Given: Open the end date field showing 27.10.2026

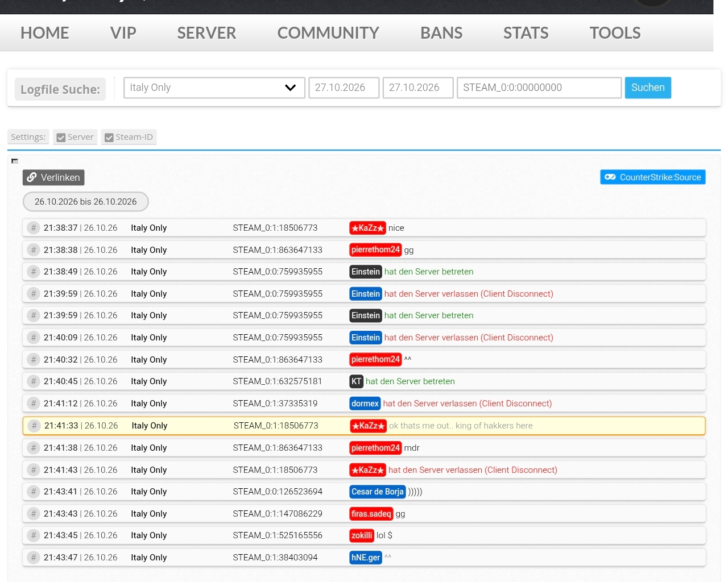Looking at the screenshot, I should coord(418,88).
